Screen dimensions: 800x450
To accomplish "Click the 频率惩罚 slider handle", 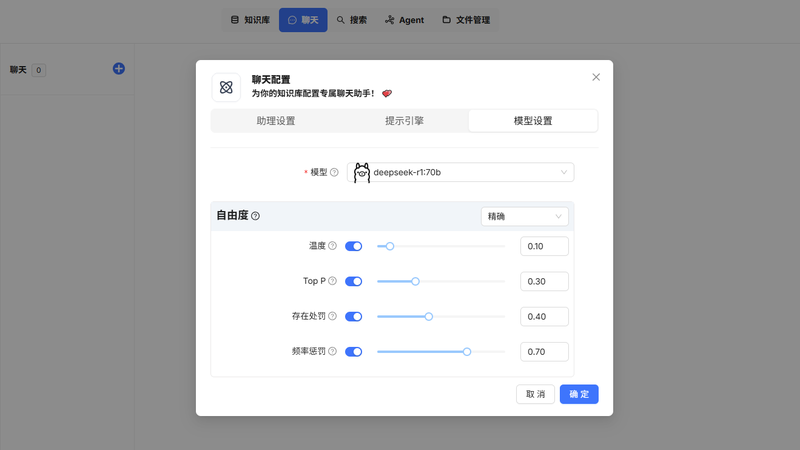I will (467, 352).
